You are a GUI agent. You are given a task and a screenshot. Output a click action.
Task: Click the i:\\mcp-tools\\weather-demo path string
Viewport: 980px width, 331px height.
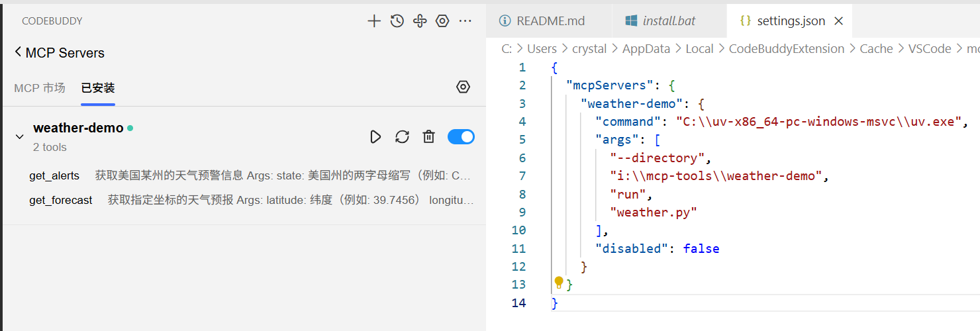(716, 176)
